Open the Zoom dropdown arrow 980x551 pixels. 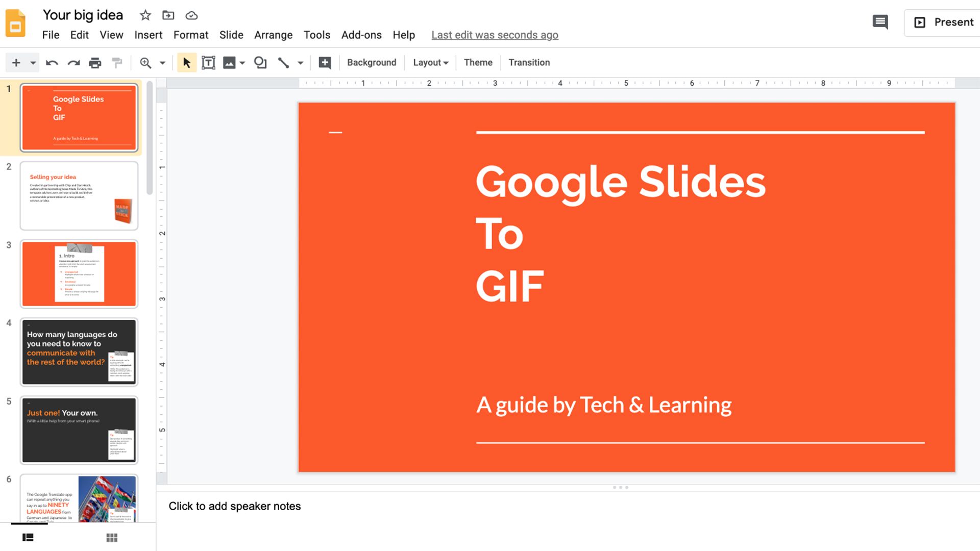coord(162,62)
